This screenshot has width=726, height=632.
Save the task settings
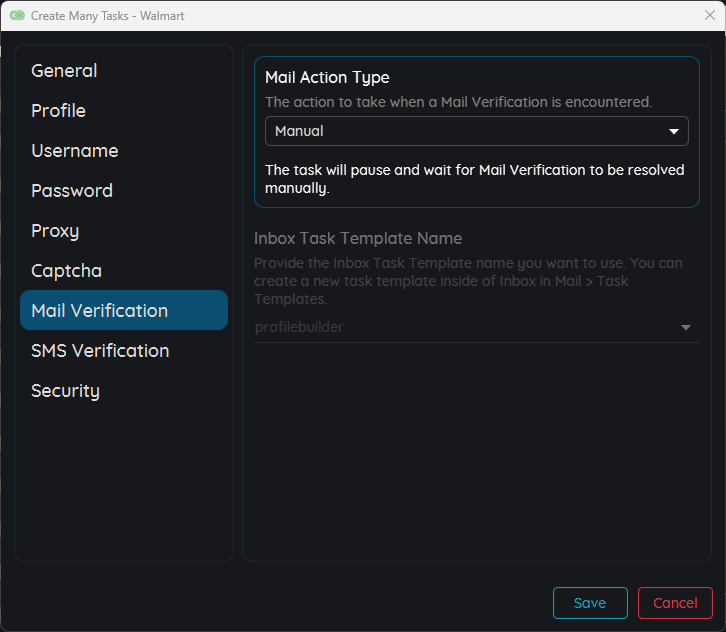point(590,603)
